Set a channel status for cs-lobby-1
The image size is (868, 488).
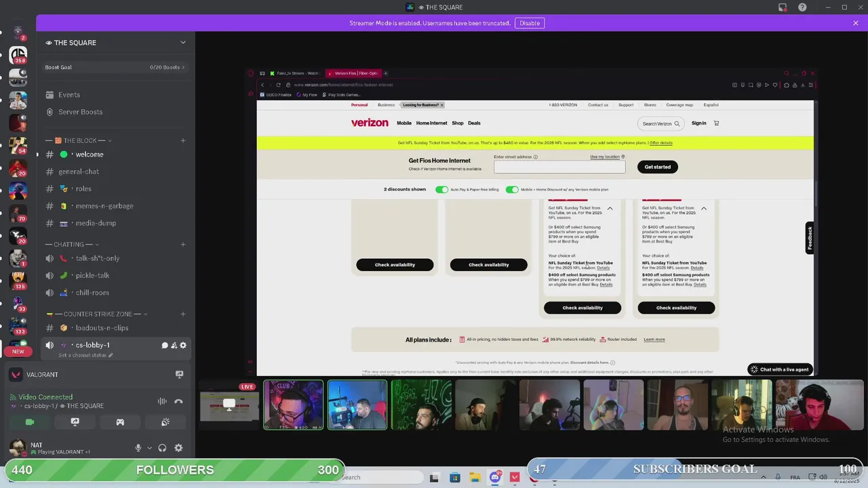(x=85, y=355)
